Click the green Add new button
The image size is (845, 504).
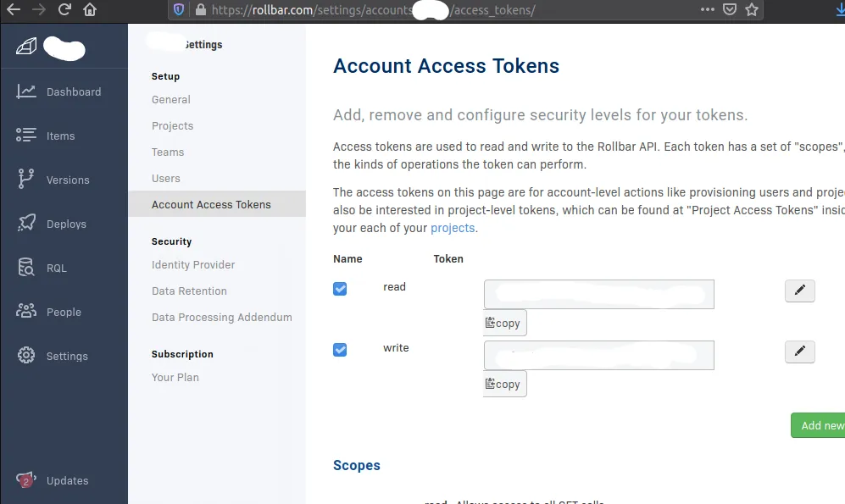(818, 425)
